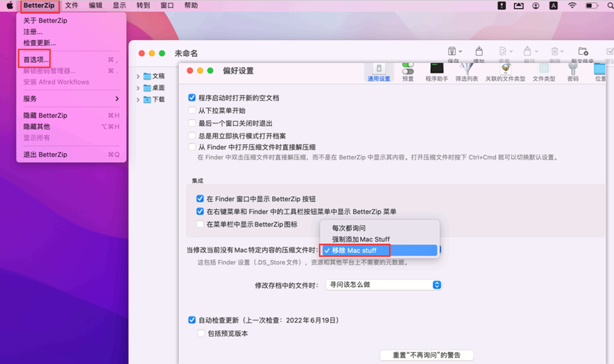The height and width of the screenshot is (364, 614).
Task: Open the 文件 menu in menu bar
Action: (x=71, y=6)
